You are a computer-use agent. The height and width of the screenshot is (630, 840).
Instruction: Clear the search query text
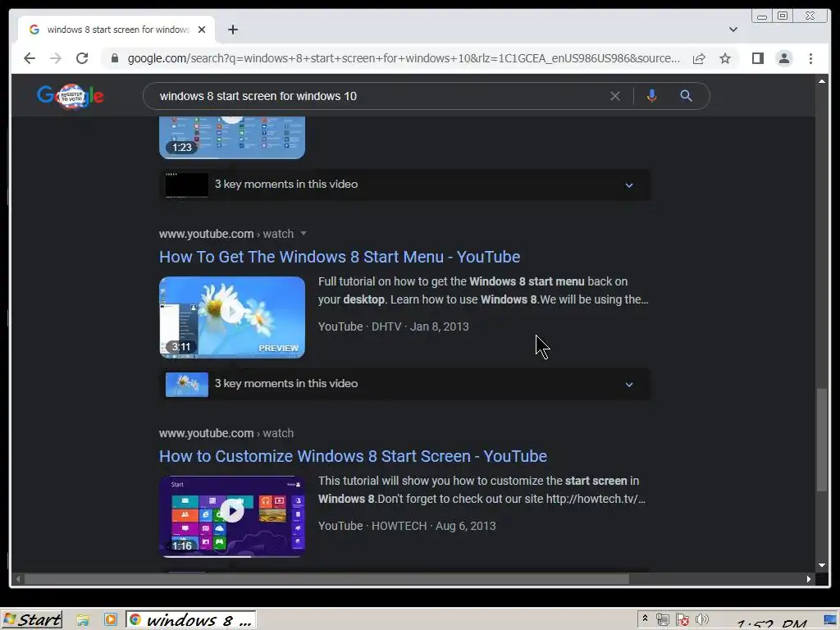pyautogui.click(x=615, y=97)
